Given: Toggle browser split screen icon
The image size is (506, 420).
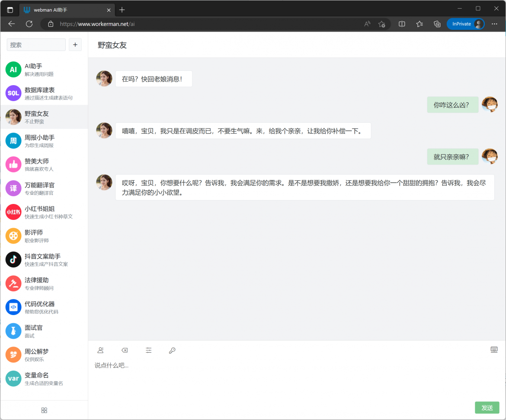Looking at the screenshot, I should (402, 24).
